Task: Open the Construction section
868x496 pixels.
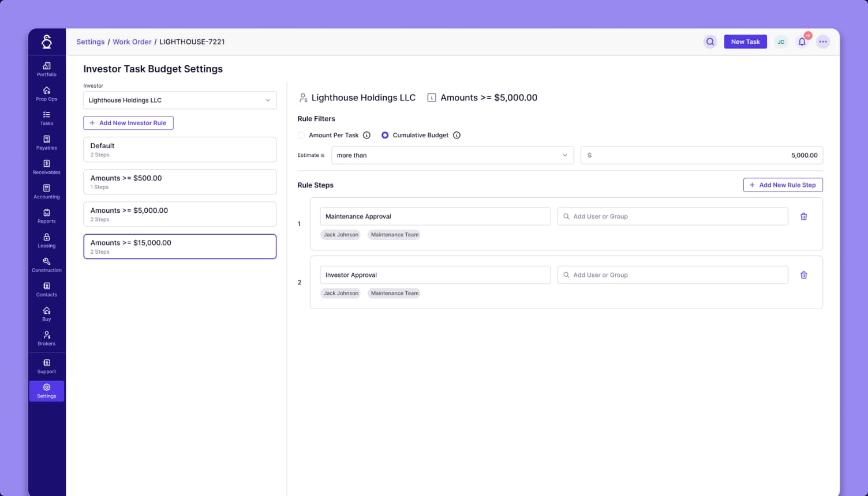Action: coord(46,265)
